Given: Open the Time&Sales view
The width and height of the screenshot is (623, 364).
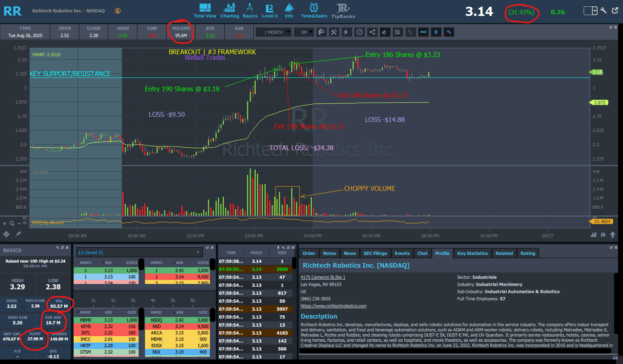Looking at the screenshot, I should [314, 11].
